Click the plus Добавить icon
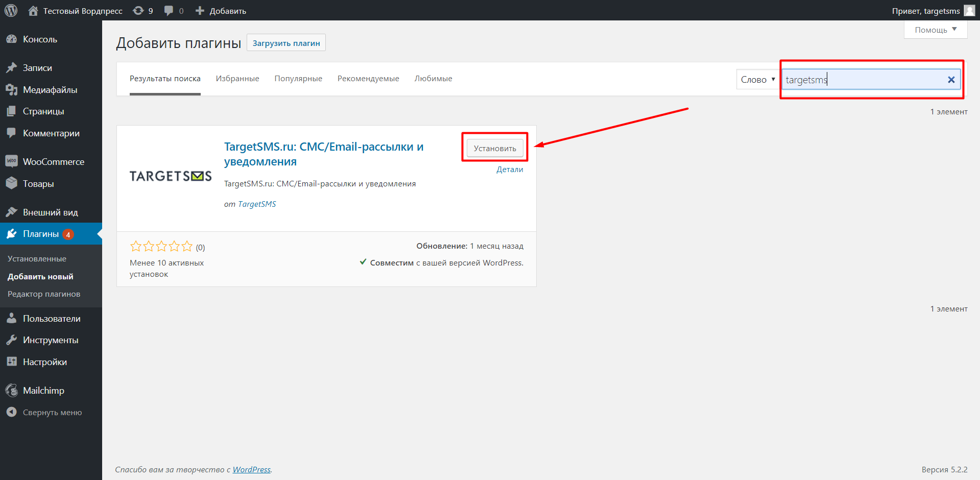The width and height of the screenshot is (980, 480). 200,11
